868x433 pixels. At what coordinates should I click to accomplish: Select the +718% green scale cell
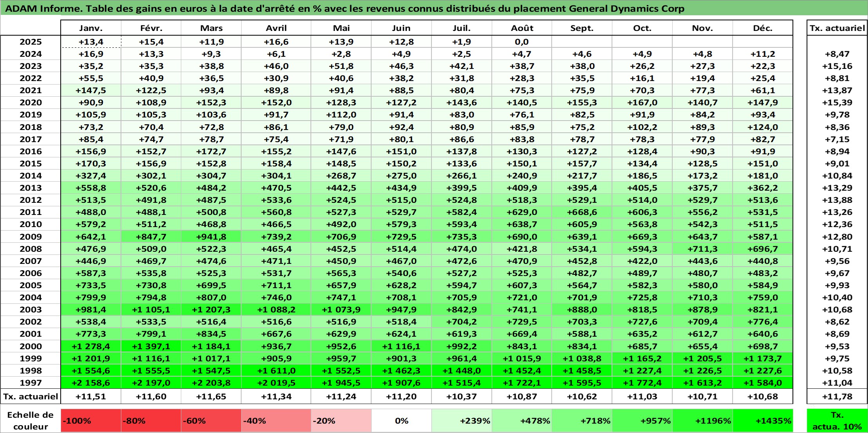point(582,420)
